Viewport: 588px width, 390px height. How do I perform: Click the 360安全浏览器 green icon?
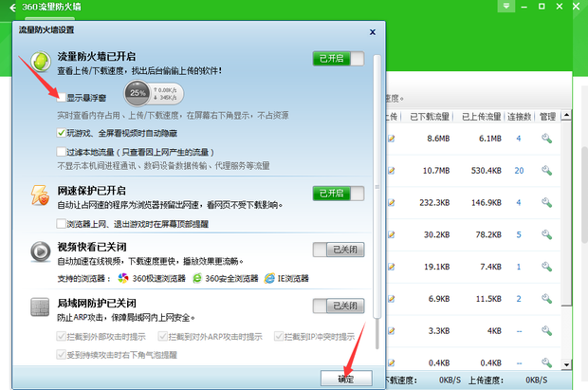(197, 279)
